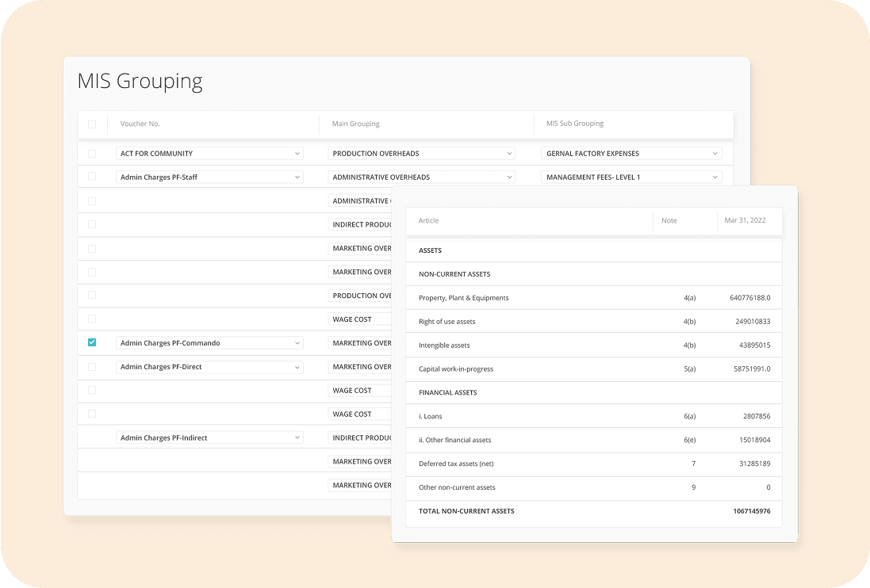Click the MIS Sub Grouping column header

pyautogui.click(x=575, y=124)
